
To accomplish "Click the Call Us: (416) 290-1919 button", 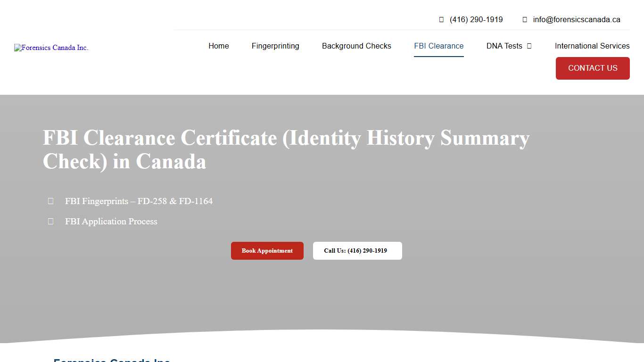I will (x=357, y=250).
